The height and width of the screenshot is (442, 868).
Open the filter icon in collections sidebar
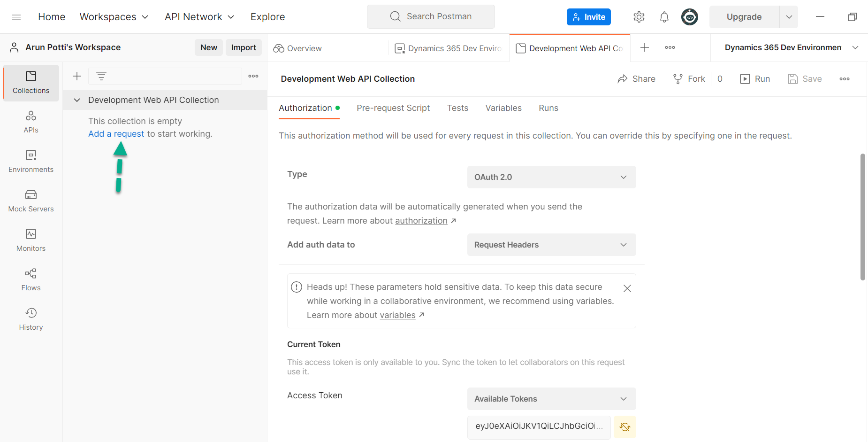point(101,76)
